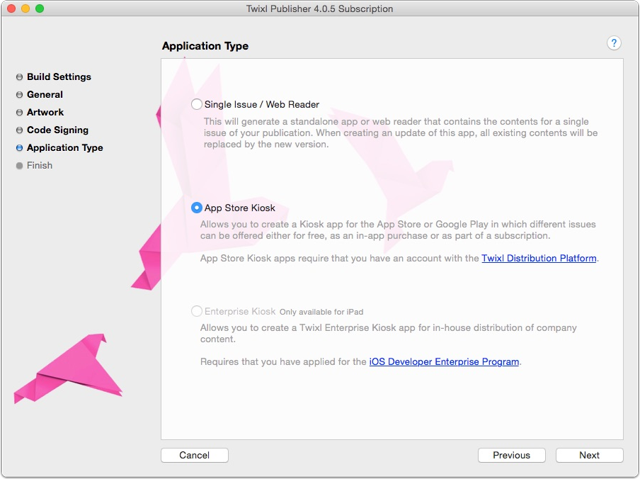Click the Twixl Publisher 4.0.5 Subscription title
The image size is (640, 479).
pyautogui.click(x=320, y=9)
